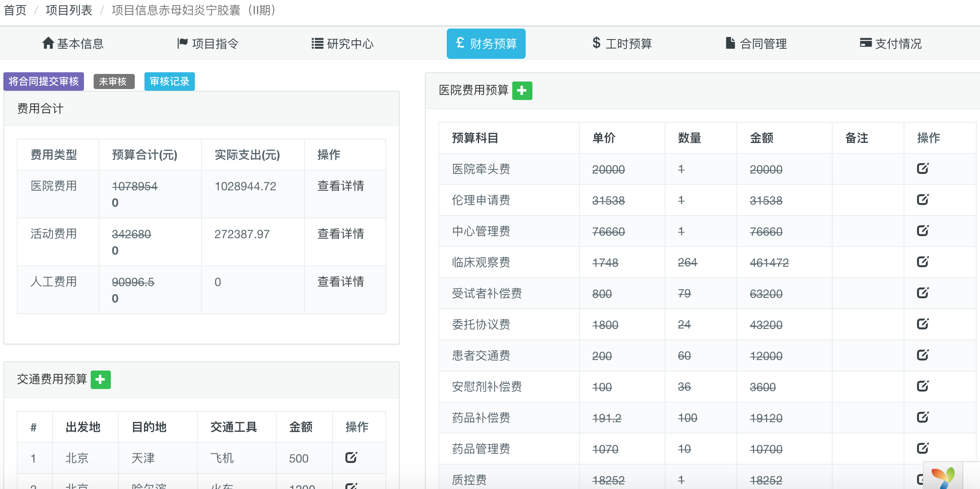Viewport: 980px width, 489px height.
Task: Click the 未审核 status label
Action: [x=114, y=81]
